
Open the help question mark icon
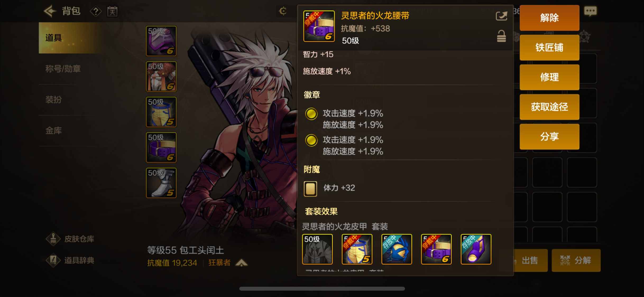point(96,11)
